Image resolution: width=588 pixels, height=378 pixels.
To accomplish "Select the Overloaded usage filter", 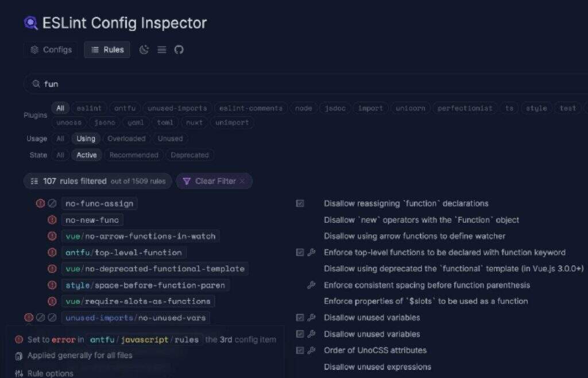I will (126, 138).
